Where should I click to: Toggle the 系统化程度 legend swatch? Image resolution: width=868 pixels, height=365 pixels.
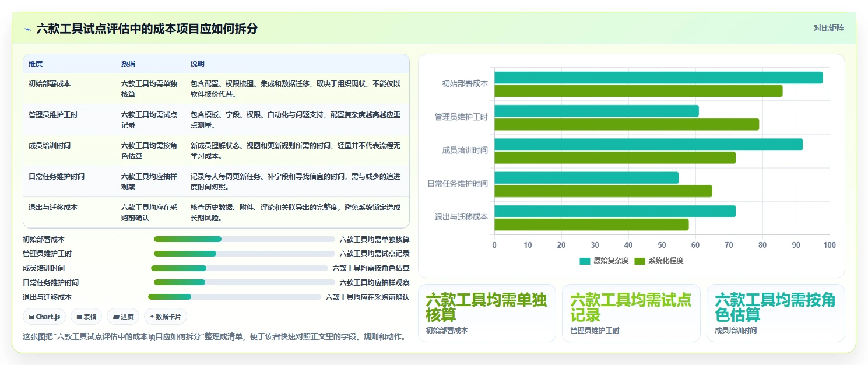pyautogui.click(x=639, y=261)
